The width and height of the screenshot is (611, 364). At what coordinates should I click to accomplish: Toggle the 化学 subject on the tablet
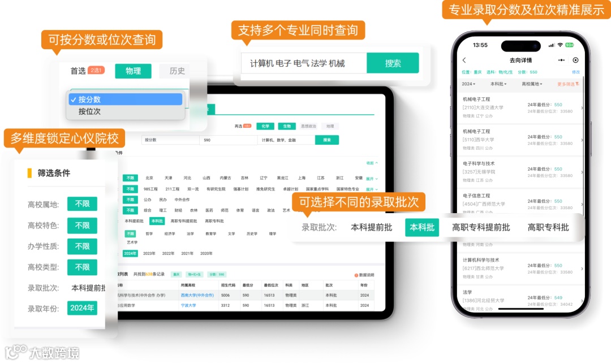tap(265, 126)
